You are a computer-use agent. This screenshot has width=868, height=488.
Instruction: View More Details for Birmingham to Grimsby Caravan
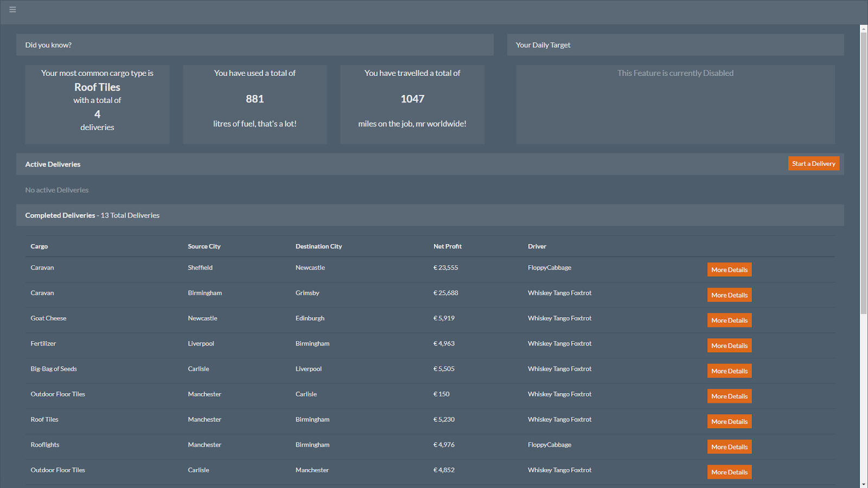(x=729, y=296)
